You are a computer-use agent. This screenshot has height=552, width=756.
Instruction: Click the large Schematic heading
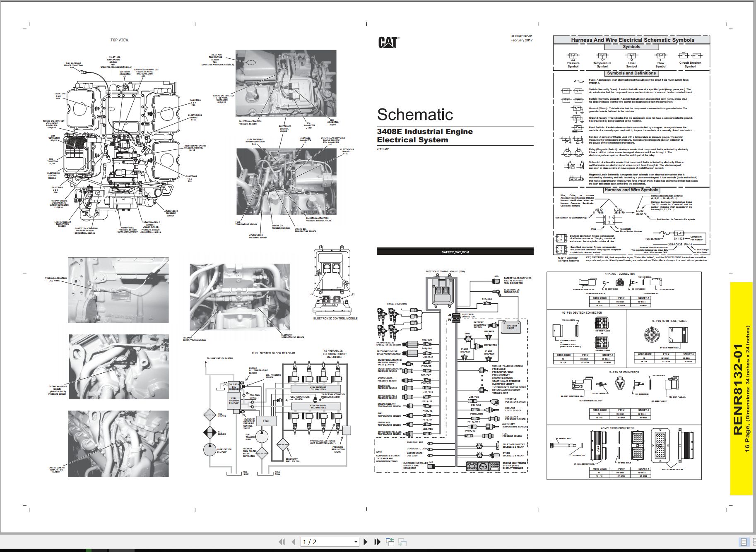point(415,115)
